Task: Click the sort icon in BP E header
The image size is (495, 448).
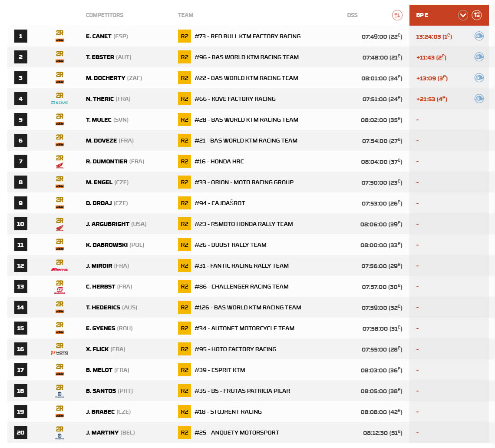Action: point(477,15)
